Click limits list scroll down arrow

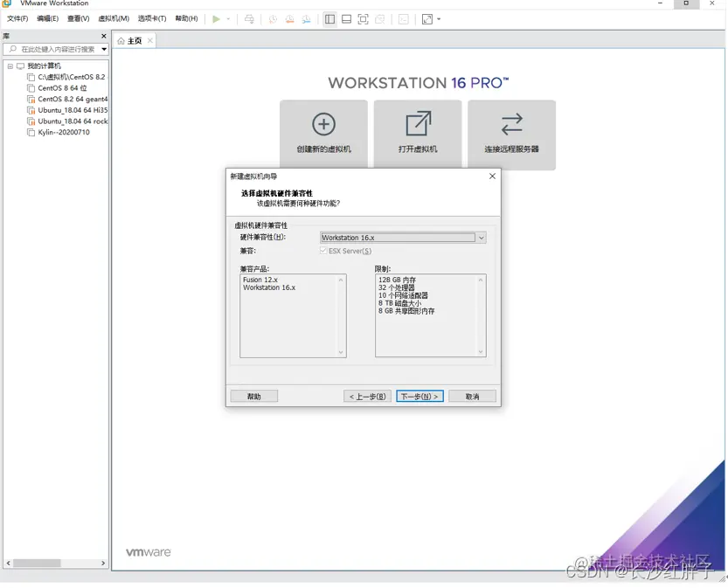(481, 352)
